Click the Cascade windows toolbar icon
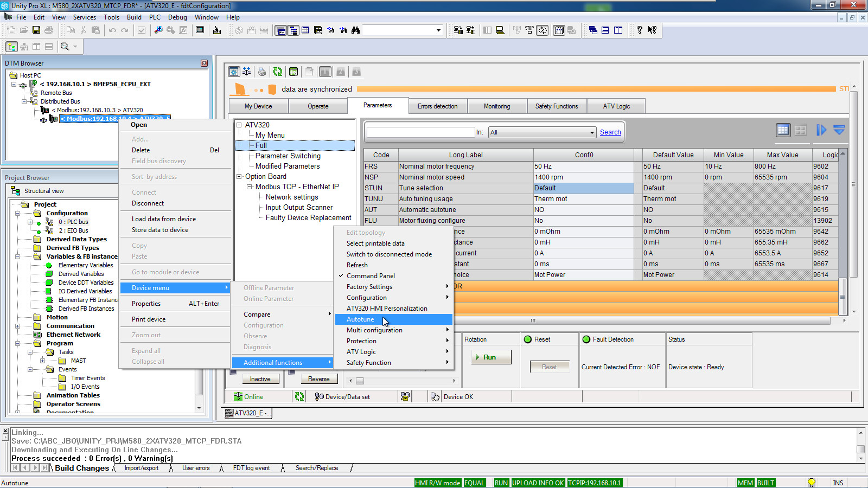This screenshot has height=488, width=868. click(x=593, y=30)
